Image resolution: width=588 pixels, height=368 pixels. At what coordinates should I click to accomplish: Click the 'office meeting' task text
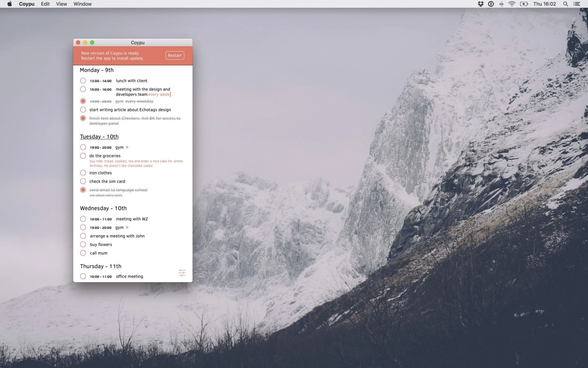(130, 276)
